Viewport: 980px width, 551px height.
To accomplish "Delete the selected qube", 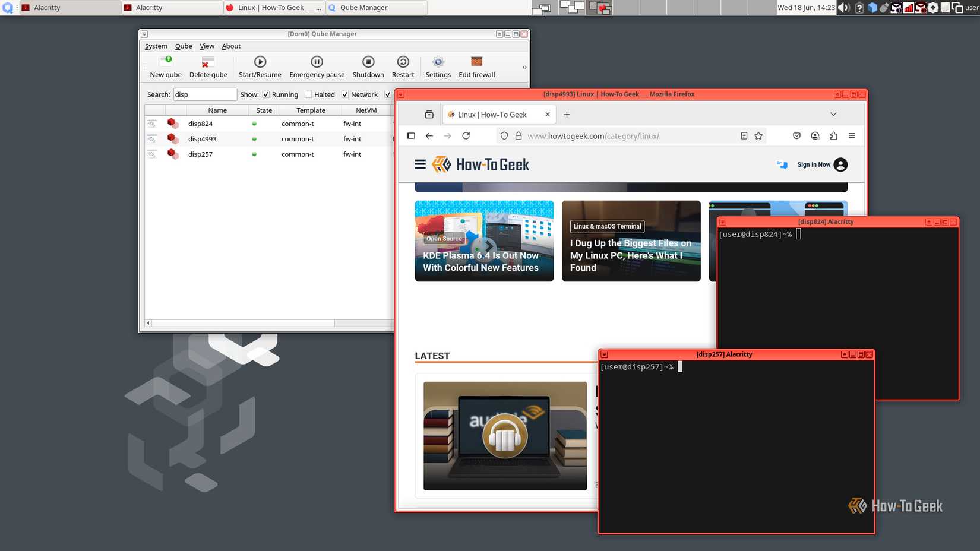I will coord(207,65).
